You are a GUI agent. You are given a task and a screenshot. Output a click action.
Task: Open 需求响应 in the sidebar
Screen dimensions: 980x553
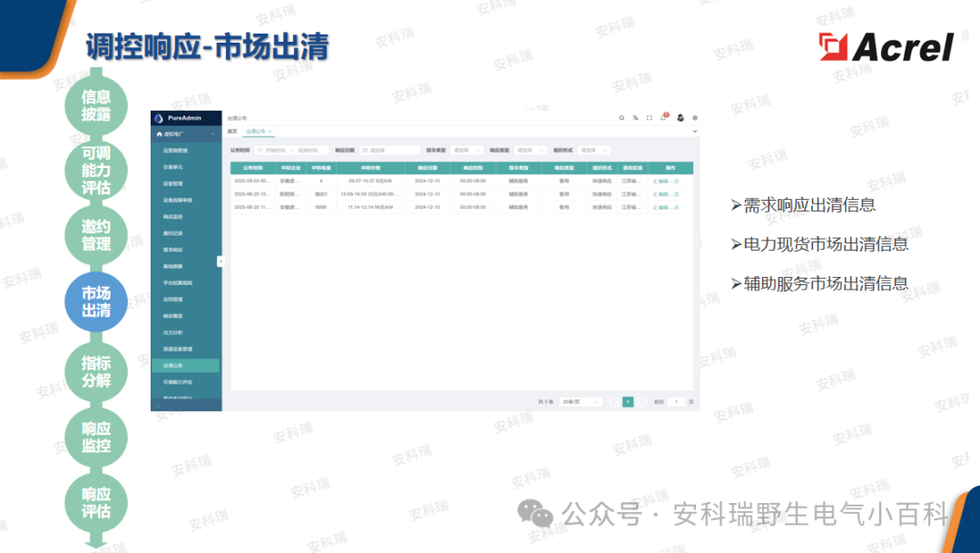pos(173,250)
